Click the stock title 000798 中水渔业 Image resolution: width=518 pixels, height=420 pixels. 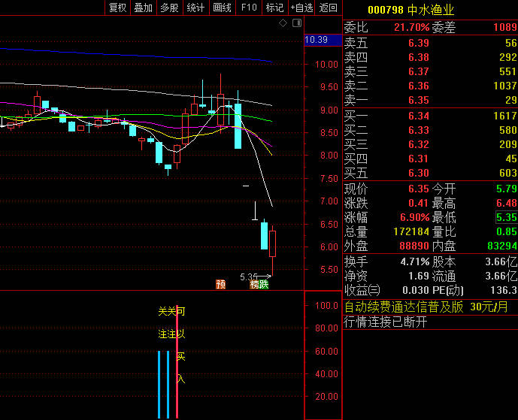(x=410, y=10)
